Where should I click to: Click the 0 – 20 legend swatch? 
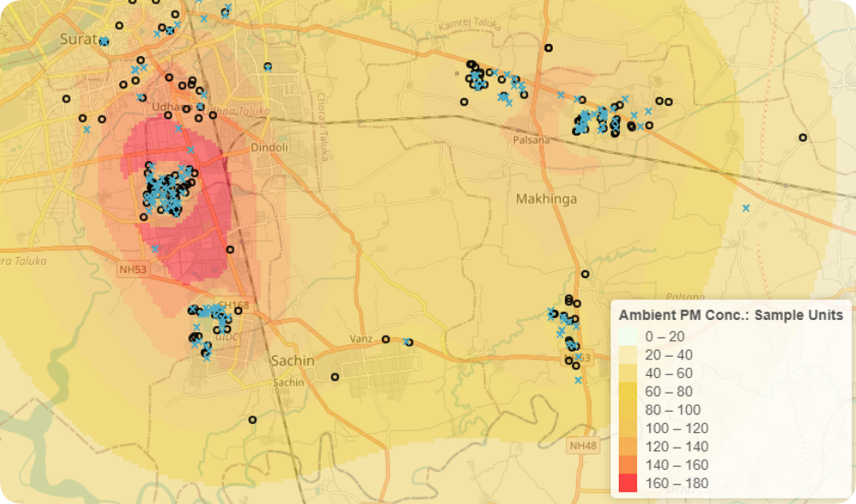tap(628, 337)
